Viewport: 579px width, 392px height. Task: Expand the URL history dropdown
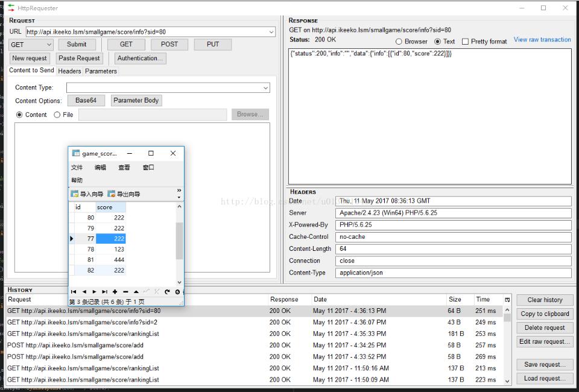tap(271, 32)
